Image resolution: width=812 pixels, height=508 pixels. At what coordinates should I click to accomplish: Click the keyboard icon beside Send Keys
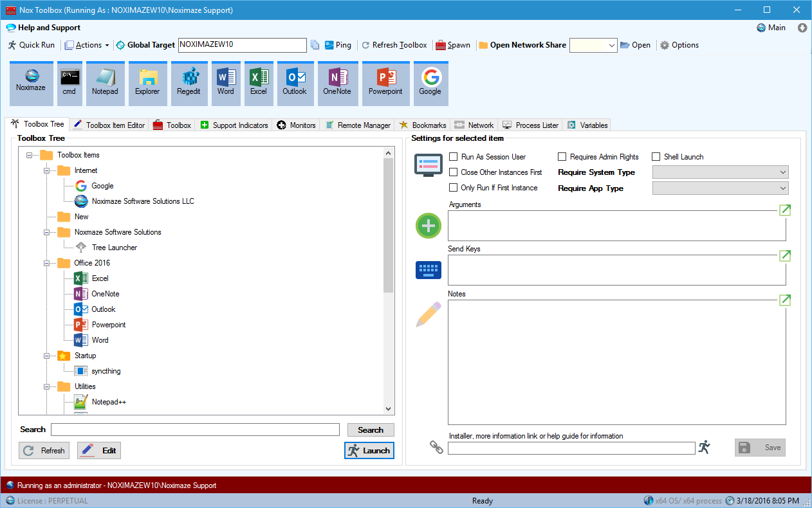click(428, 269)
